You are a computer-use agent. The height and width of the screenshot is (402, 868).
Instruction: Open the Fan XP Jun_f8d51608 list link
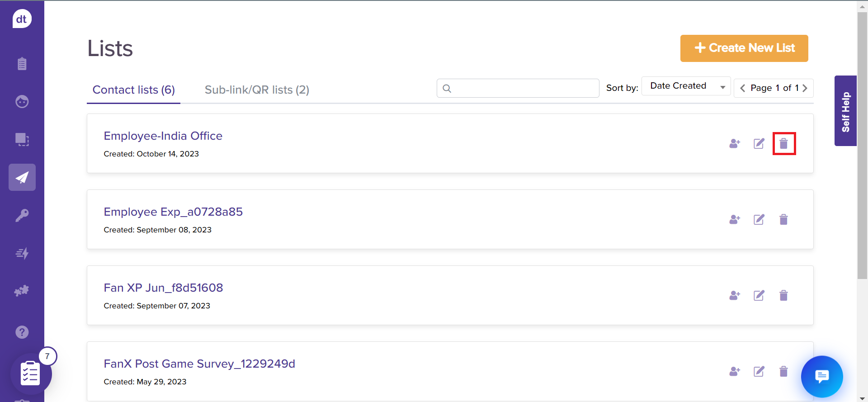tap(163, 288)
